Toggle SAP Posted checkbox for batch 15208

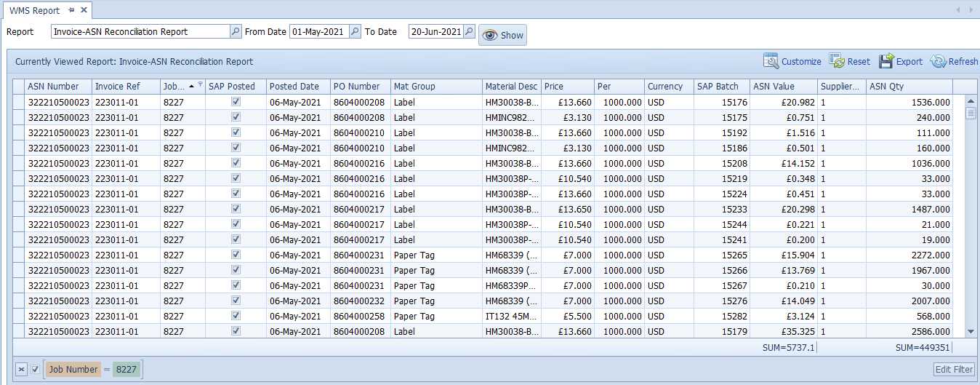[236, 163]
